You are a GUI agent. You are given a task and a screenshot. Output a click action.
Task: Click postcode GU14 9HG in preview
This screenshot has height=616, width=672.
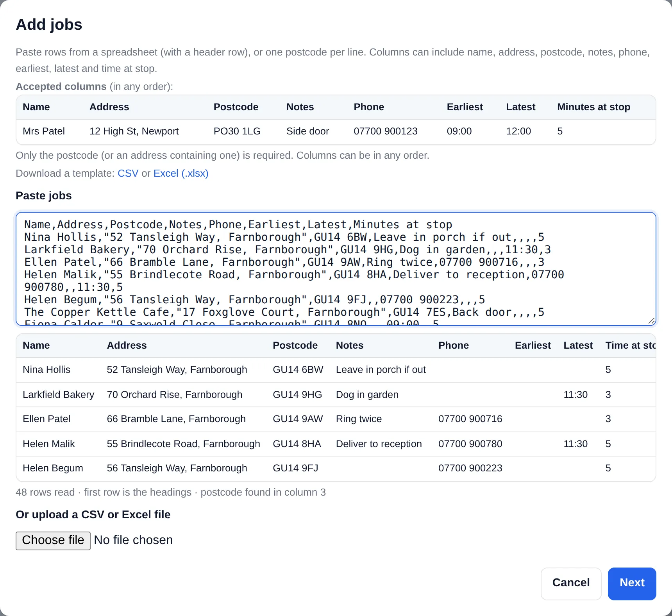click(297, 395)
